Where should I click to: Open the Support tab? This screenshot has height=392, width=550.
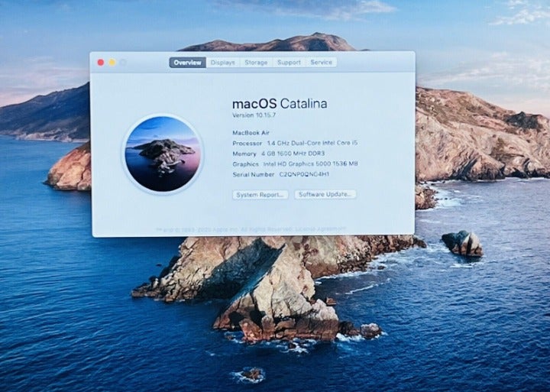click(x=289, y=63)
